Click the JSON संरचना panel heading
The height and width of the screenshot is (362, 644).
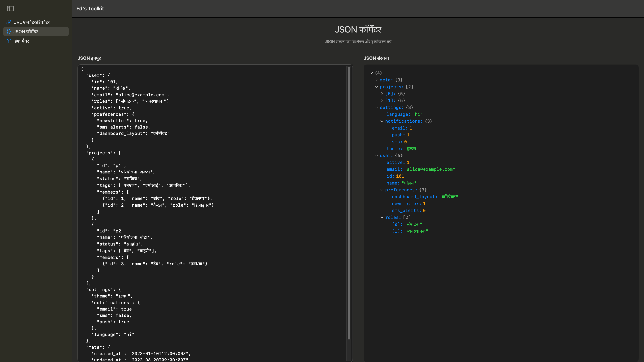point(376,58)
